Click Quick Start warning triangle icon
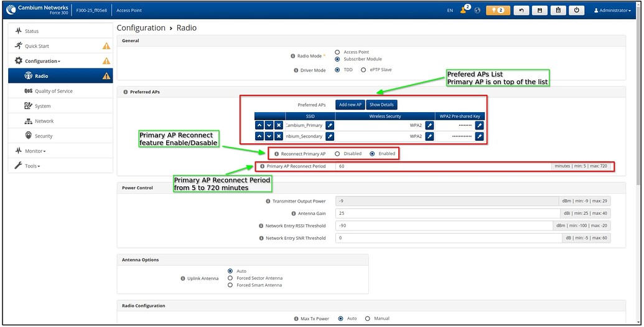This screenshot has height=327, width=644. [x=106, y=46]
